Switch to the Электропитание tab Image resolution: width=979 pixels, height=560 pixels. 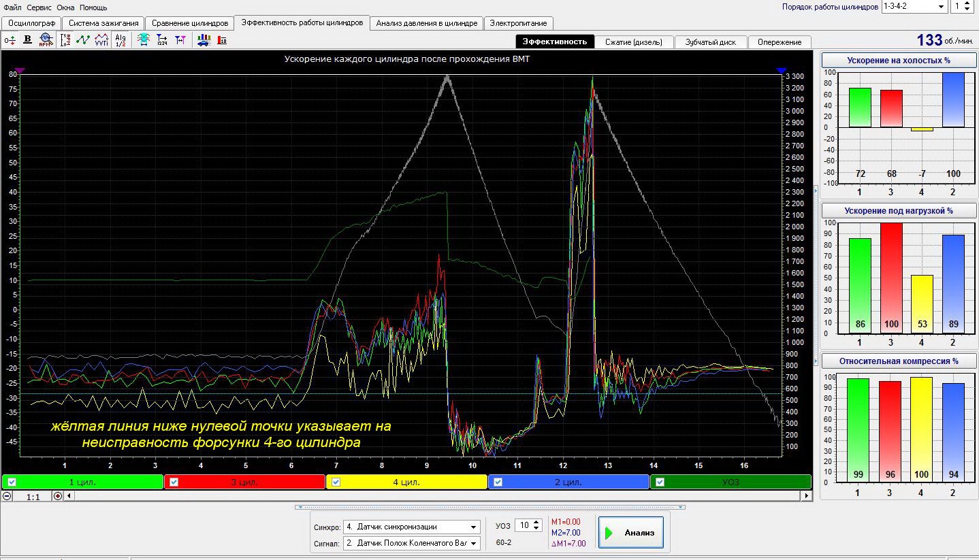tap(519, 23)
